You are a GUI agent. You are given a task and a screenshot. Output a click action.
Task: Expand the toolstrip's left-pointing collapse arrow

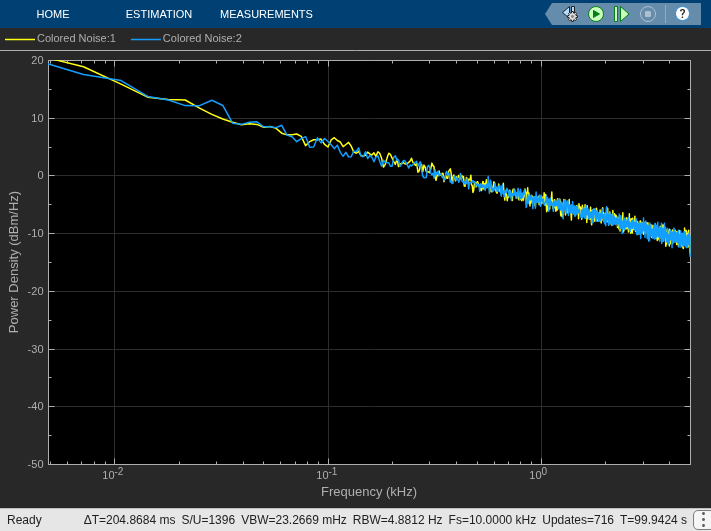click(x=550, y=14)
